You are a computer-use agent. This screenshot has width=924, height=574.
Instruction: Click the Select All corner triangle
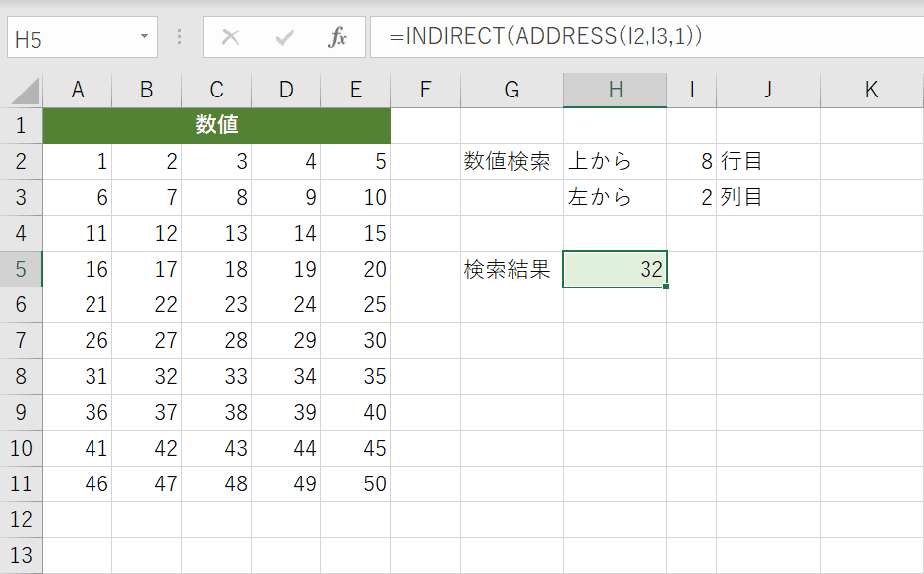click(x=25, y=92)
